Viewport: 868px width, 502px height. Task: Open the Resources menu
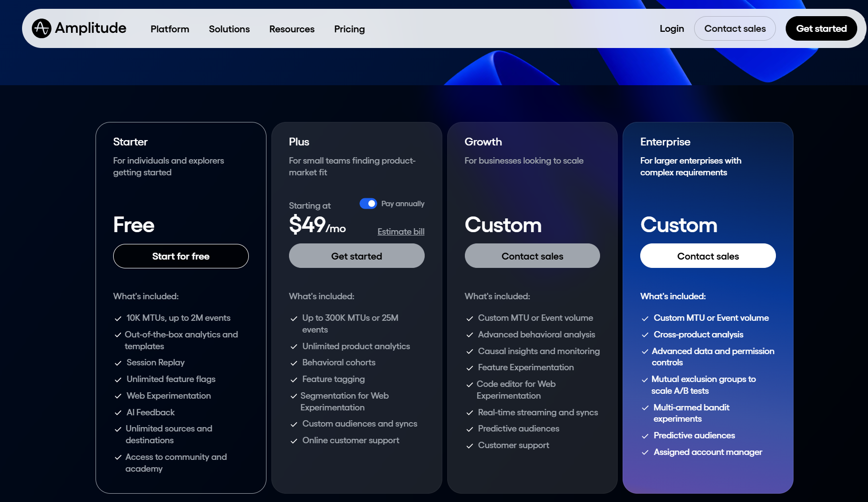point(292,29)
